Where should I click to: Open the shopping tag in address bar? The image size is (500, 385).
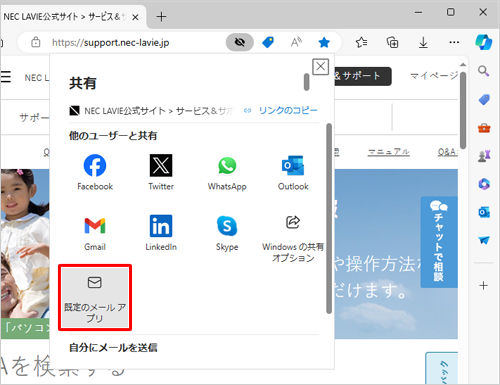pos(268,42)
